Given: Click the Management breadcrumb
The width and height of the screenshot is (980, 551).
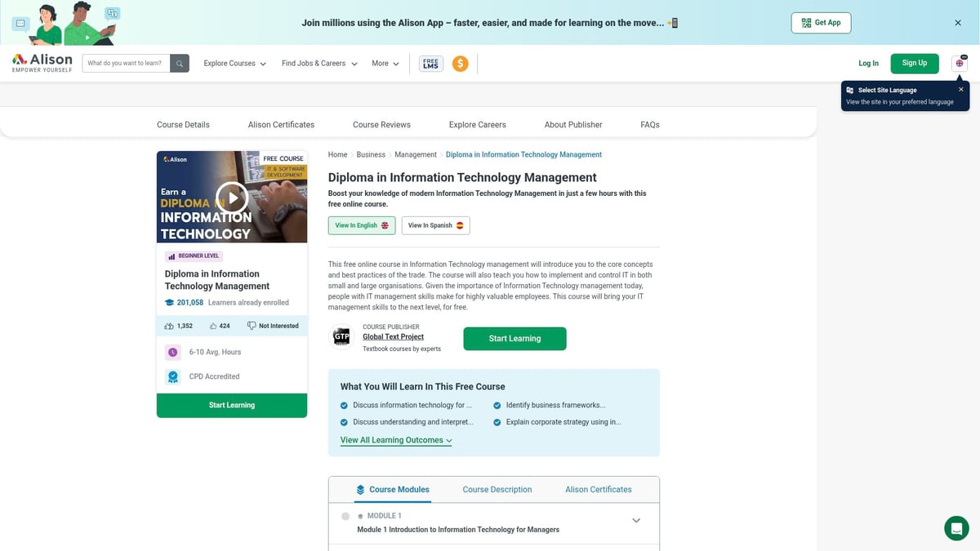Looking at the screenshot, I should [x=416, y=154].
